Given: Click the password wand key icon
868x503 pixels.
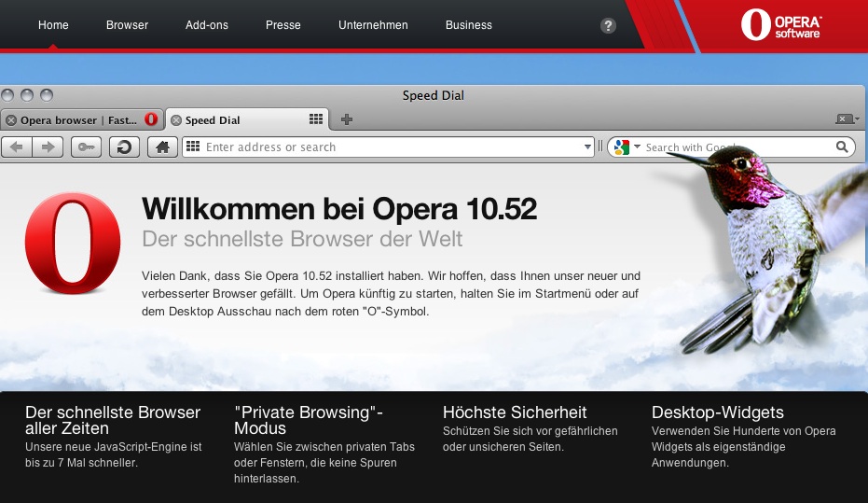Looking at the screenshot, I should point(86,147).
